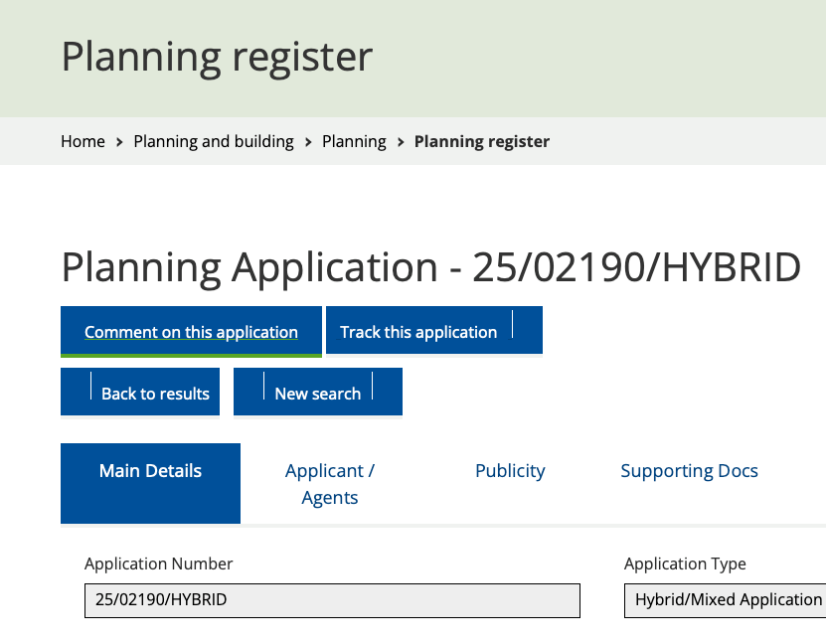
Task: Click the bold Planning register breadcrumb
Action: coord(481,141)
